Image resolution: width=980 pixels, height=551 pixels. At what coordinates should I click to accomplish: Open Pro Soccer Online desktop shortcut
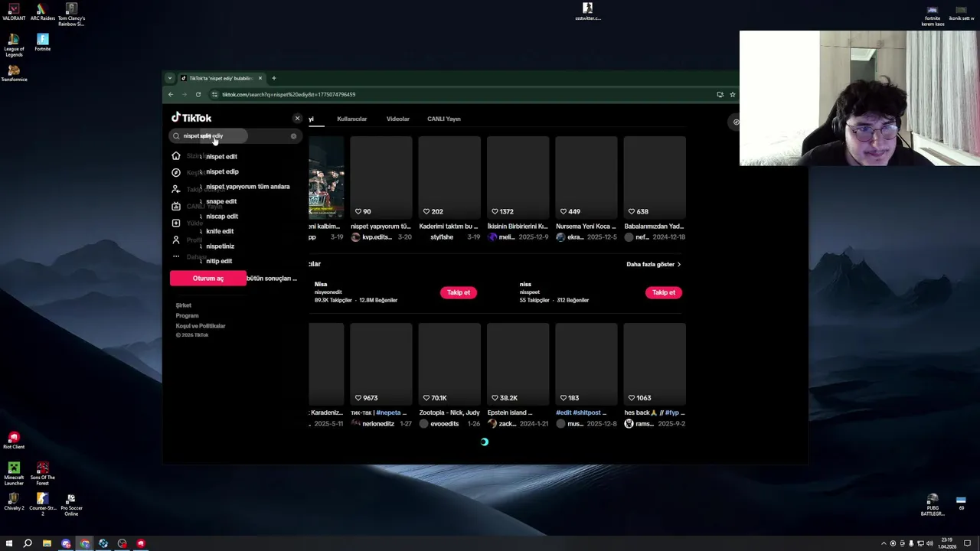click(x=71, y=505)
